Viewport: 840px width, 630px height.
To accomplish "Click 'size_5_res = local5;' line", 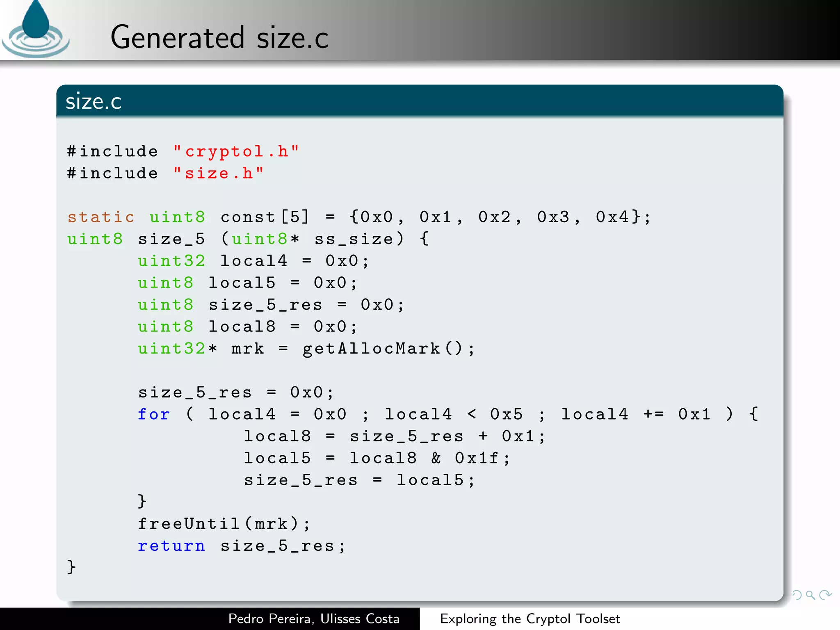I will click(359, 480).
